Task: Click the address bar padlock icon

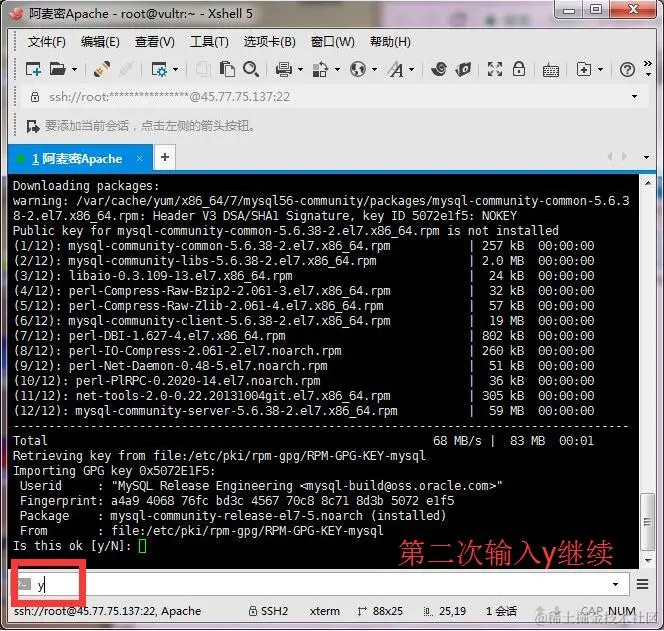Action: click(x=35, y=97)
